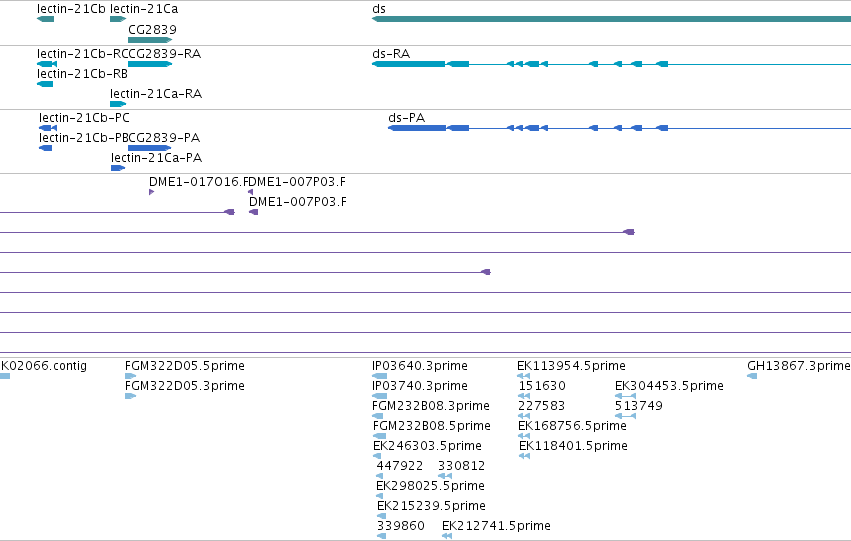The height and width of the screenshot is (541, 851).
Task: Click the first thick exon of ds-RA
Action: (x=408, y=64)
